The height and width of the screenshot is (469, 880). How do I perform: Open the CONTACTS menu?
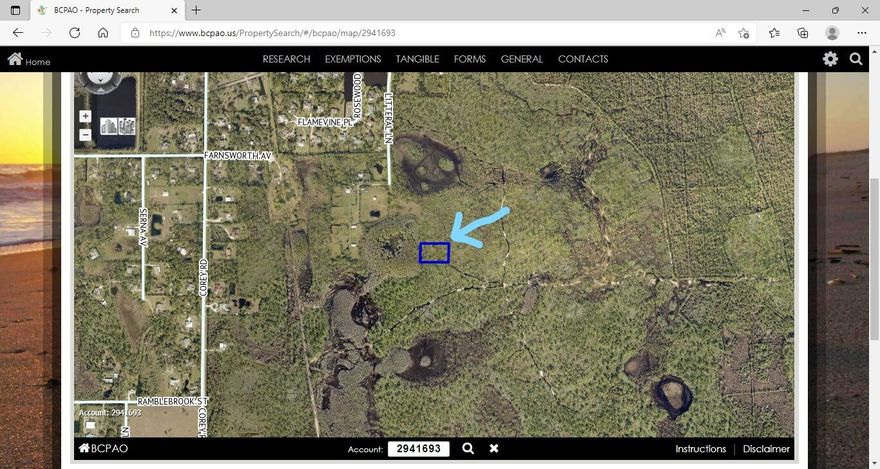pos(583,59)
